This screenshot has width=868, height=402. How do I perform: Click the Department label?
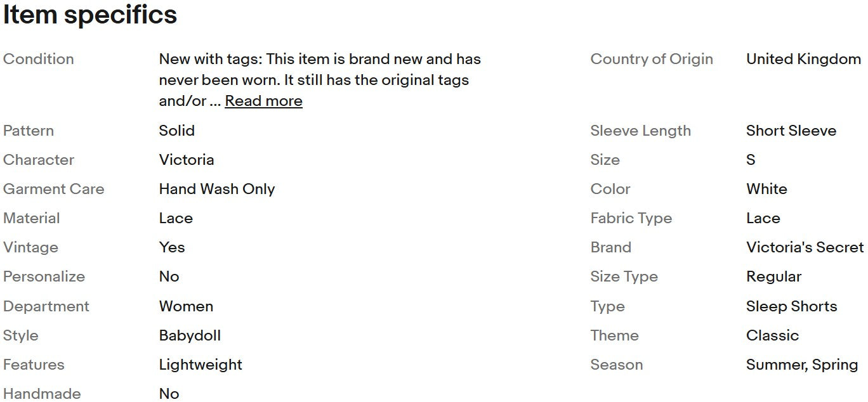tap(46, 306)
